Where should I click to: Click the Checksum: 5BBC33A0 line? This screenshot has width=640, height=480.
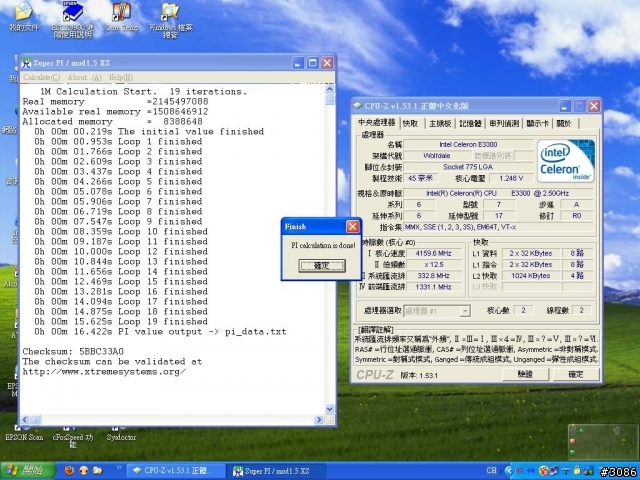73,351
